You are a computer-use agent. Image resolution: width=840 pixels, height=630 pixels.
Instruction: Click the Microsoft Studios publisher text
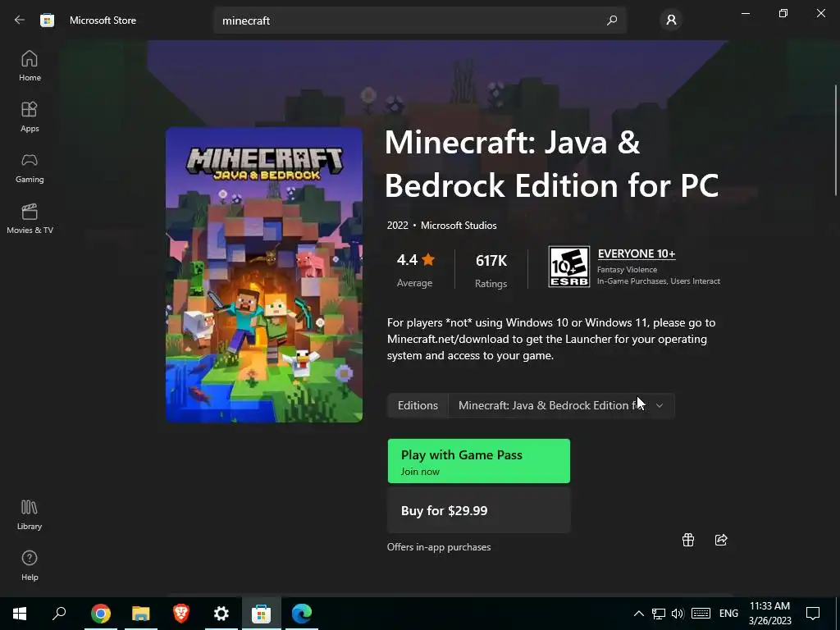tap(459, 226)
